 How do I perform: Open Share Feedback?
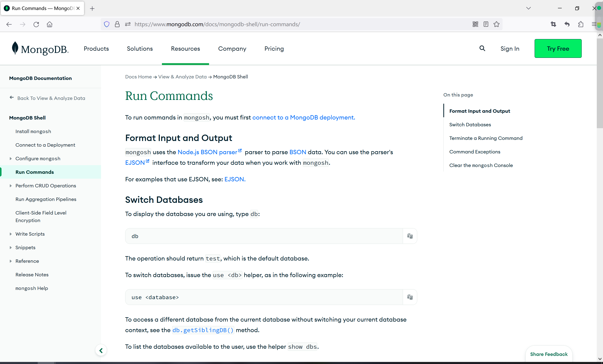pyautogui.click(x=549, y=354)
